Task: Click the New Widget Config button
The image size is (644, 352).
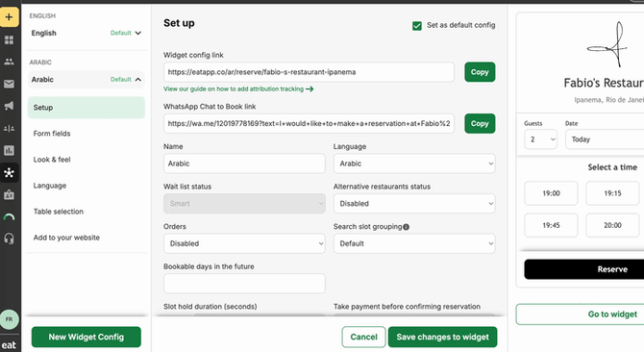Action: 87,337
